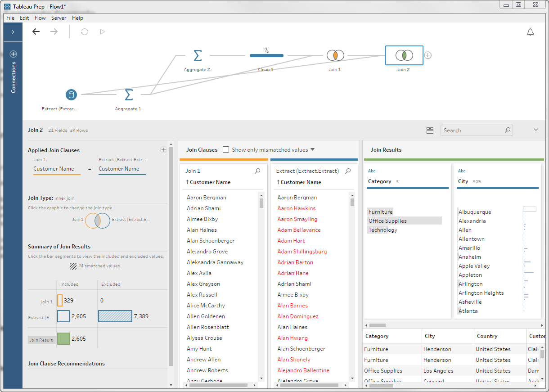Select the Join 1 step icon
549x392 pixels.
click(335, 55)
